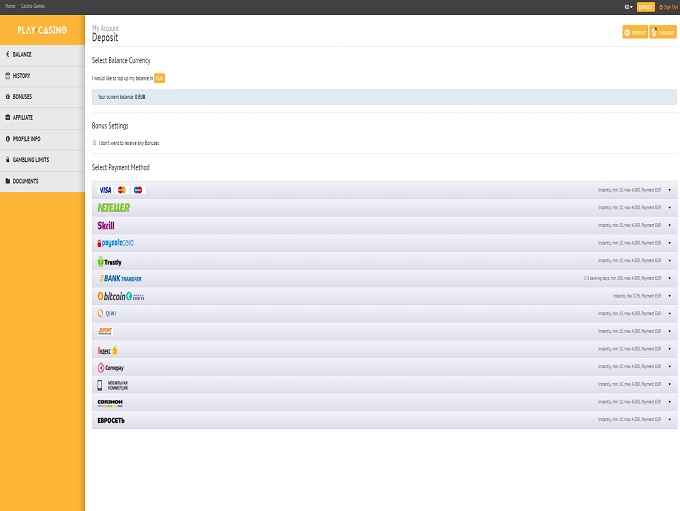680x511 pixels.
Task: Select the QIWI wallet logo
Action: pyautogui.click(x=107, y=313)
